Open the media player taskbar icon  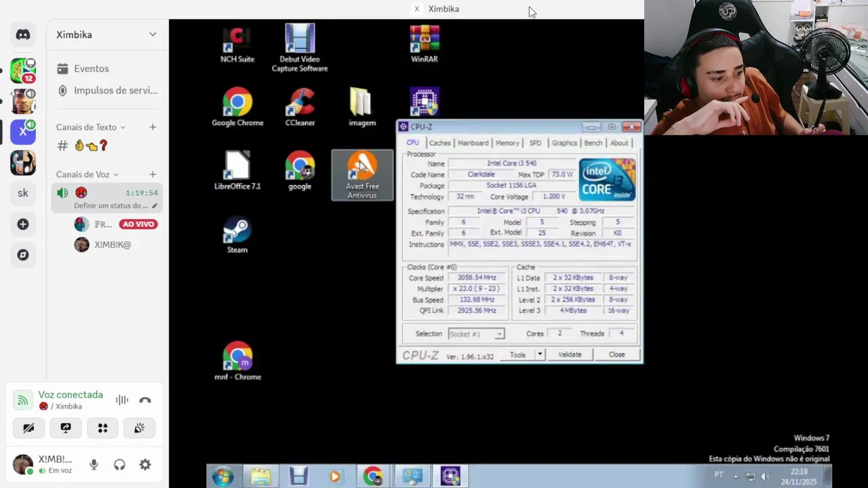click(x=335, y=476)
